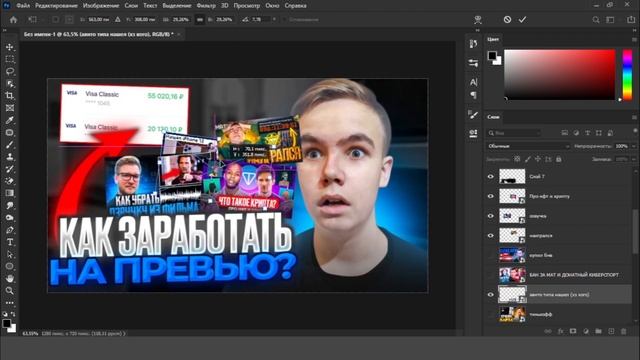Screen dimensions: 640x360
Task: Open the opacity slider dropdown arrow
Action: 634,146
